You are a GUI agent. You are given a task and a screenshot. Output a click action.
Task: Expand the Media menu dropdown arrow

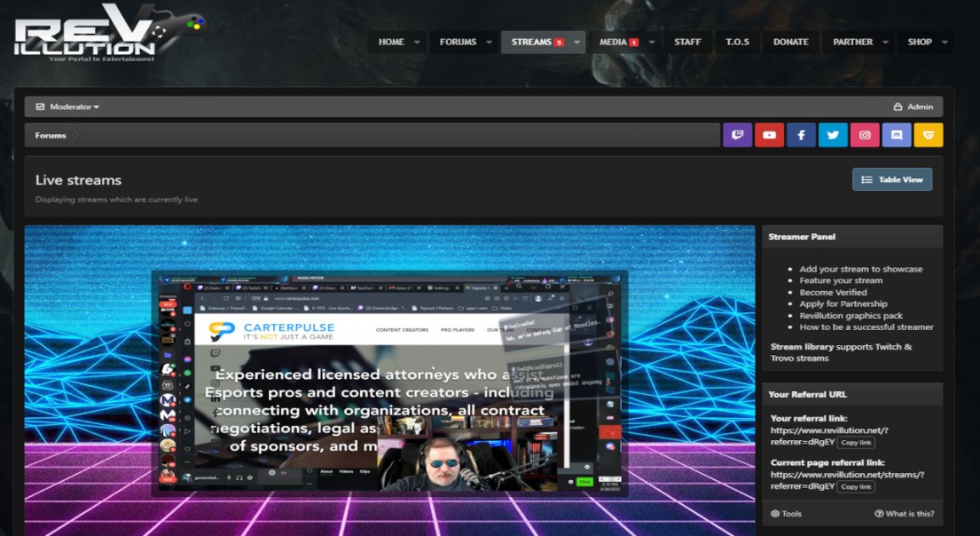click(x=652, y=43)
